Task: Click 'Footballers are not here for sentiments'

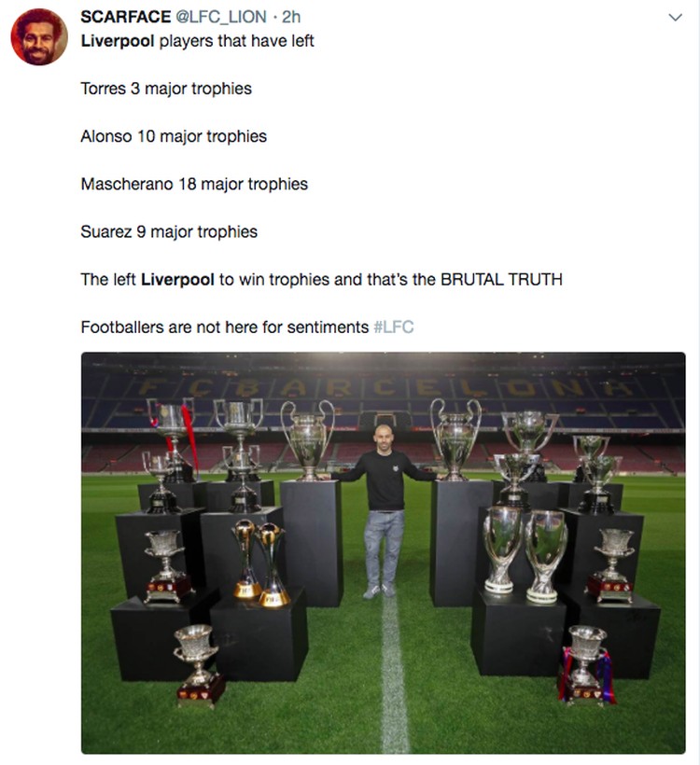Action: tap(224, 327)
